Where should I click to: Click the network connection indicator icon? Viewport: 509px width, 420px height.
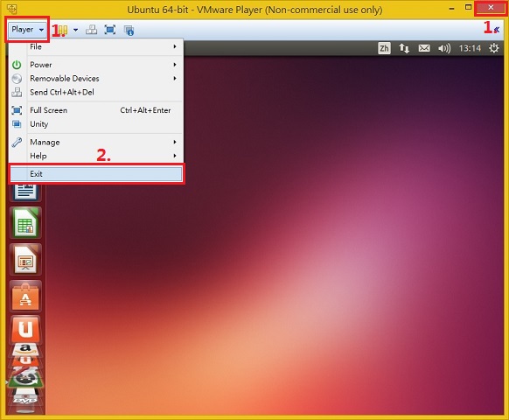[404, 48]
